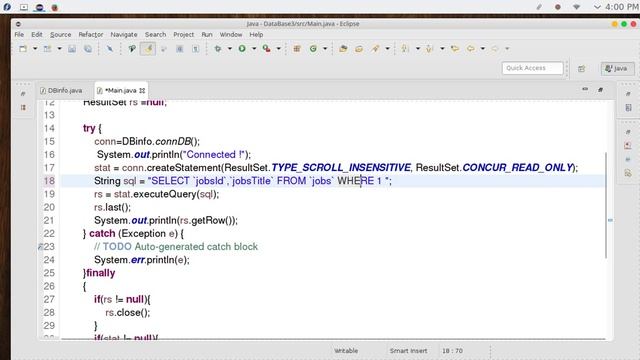Navigate Forward with greyed right arrow

point(495,49)
